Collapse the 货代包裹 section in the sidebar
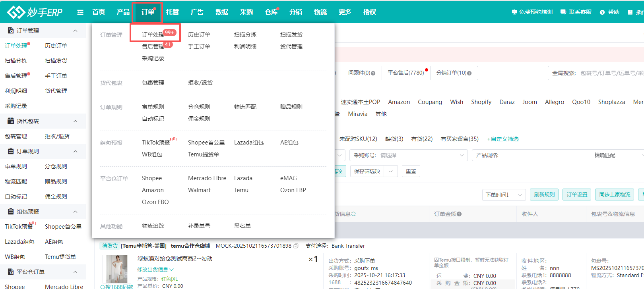Image resolution: width=644 pixels, height=289 pixels. [x=75, y=121]
